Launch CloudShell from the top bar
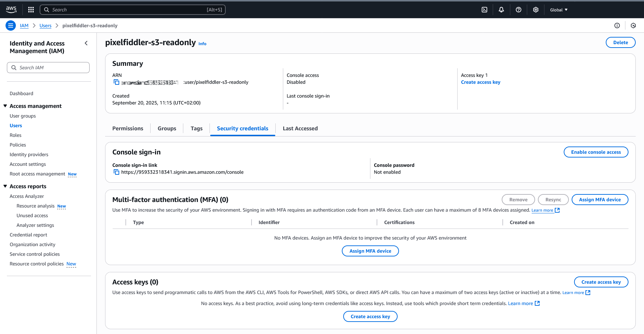Image resolution: width=644 pixels, height=334 pixels. tap(484, 10)
